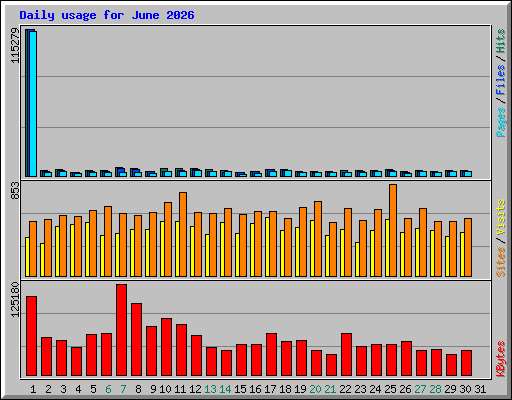Click the orange bar for day 11
Image resolution: width=512 pixels, height=400 pixels.
click(183, 234)
